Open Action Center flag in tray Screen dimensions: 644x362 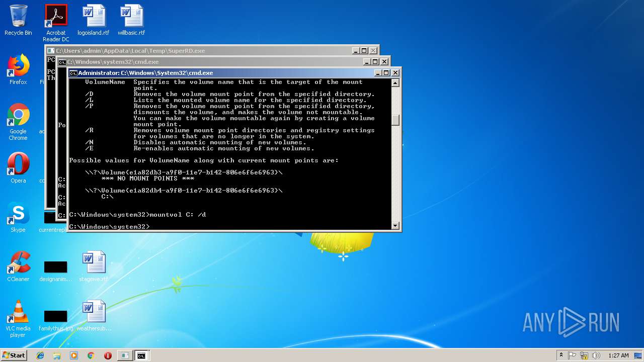572,355
